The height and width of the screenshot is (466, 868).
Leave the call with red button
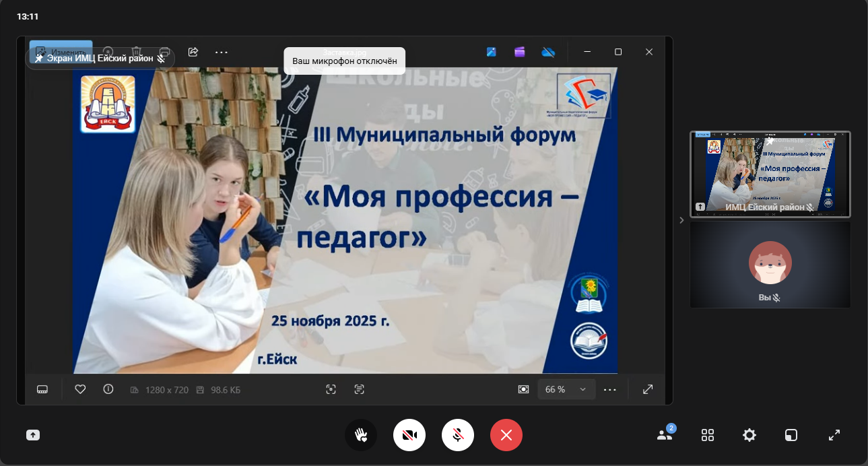[x=506, y=435]
